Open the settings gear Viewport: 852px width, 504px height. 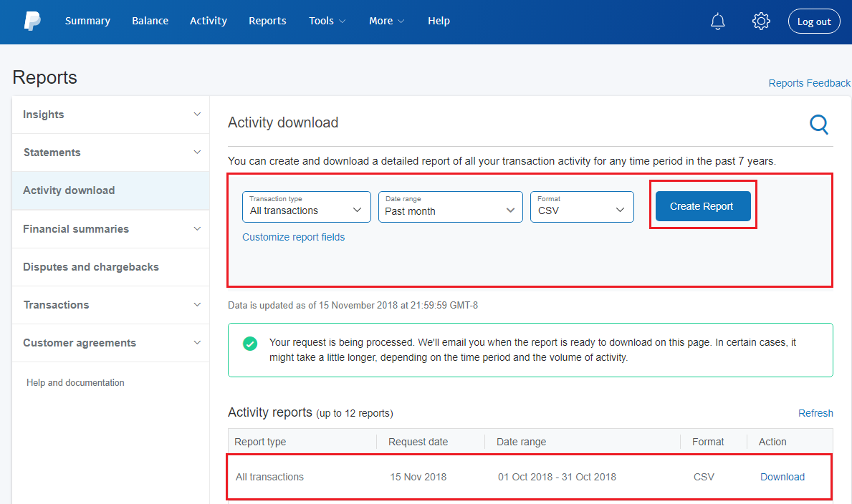pos(761,21)
